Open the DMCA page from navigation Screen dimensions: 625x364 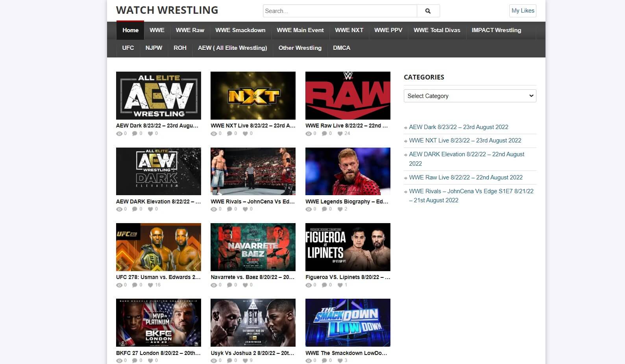pos(342,48)
